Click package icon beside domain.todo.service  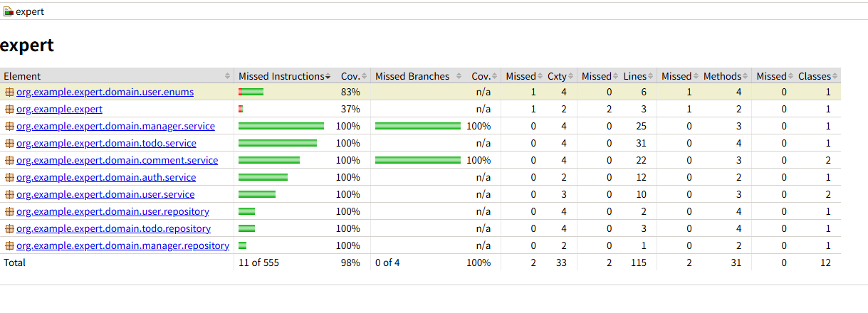tap(9, 143)
